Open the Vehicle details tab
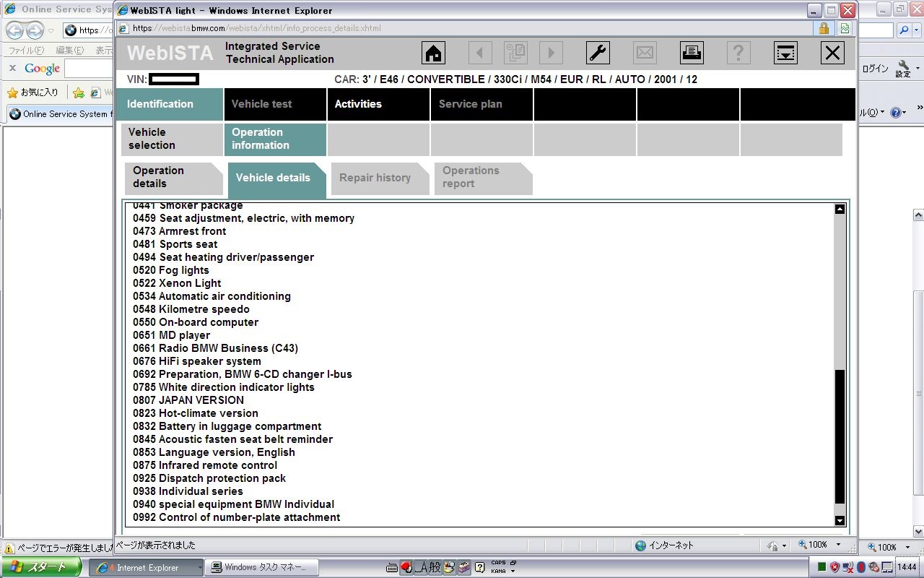Viewport: 924px width, 578px height. point(276,178)
